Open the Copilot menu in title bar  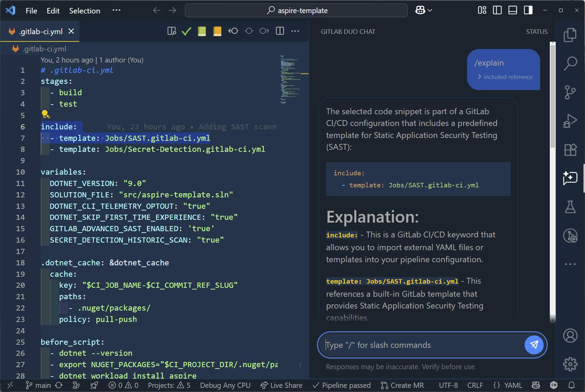pyautogui.click(x=424, y=10)
